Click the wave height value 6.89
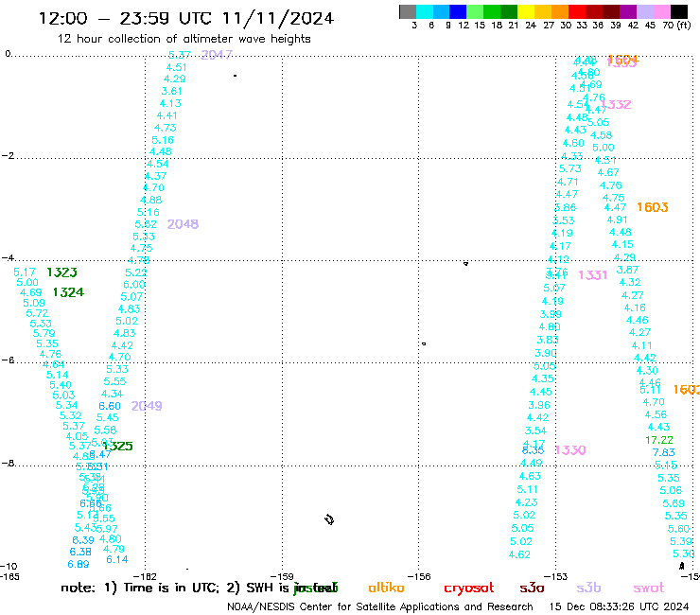This screenshot has width=700, height=615. pyautogui.click(x=79, y=564)
